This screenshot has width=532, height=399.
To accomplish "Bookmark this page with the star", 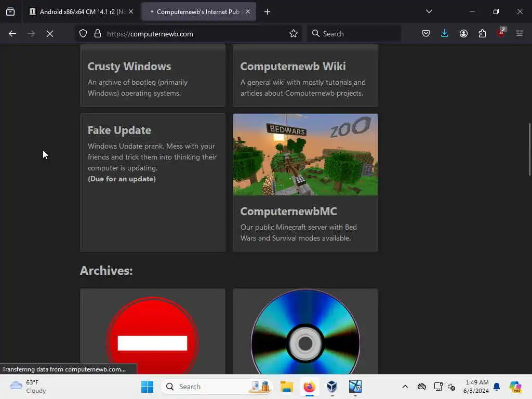I will click(x=294, y=34).
